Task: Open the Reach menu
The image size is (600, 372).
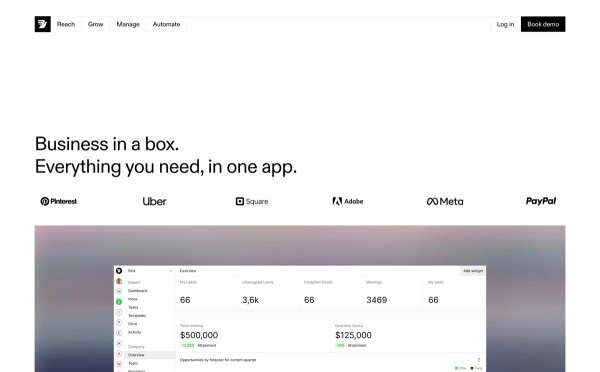Action: (x=66, y=24)
